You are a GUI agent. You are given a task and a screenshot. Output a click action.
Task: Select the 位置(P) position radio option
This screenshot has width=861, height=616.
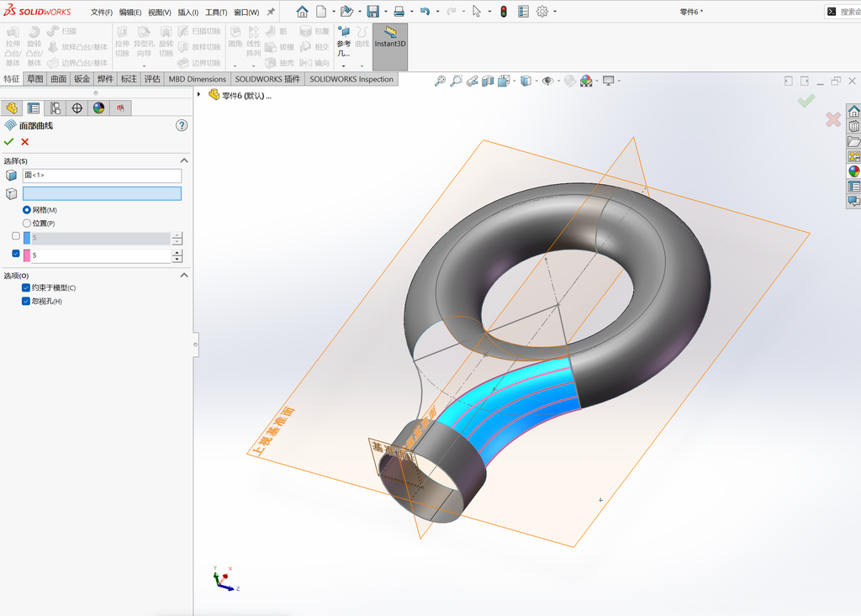[26, 224]
